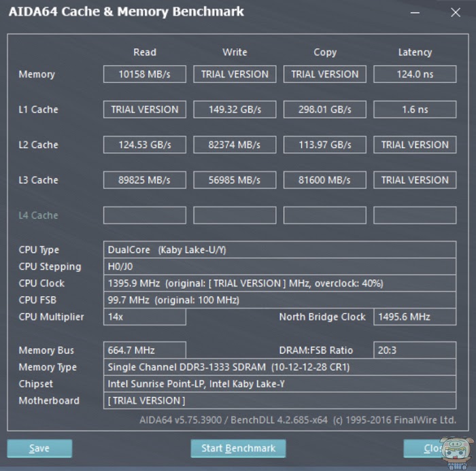Click the L2 Cache row label
Image resolution: width=476 pixels, height=471 pixels.
[38, 145]
